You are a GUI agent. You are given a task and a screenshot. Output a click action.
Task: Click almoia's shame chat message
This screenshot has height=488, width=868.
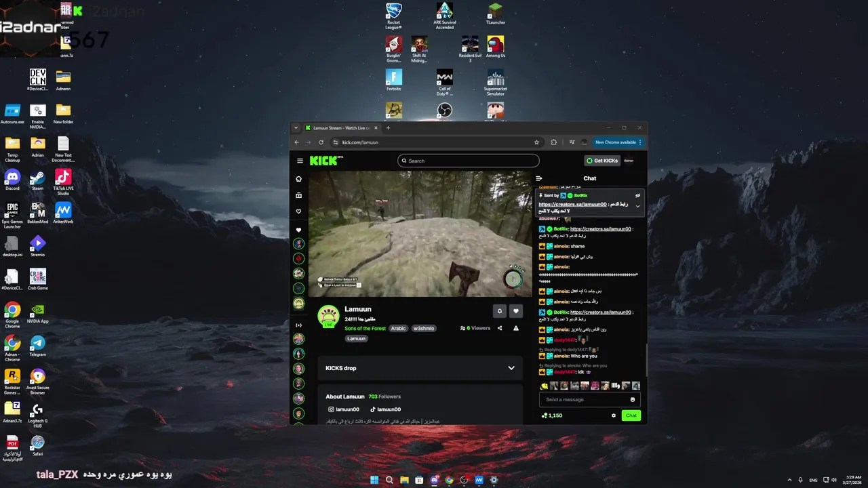(562, 246)
